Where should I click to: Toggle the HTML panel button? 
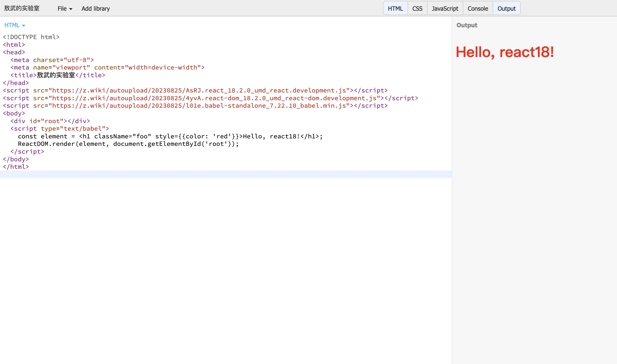[x=395, y=8]
